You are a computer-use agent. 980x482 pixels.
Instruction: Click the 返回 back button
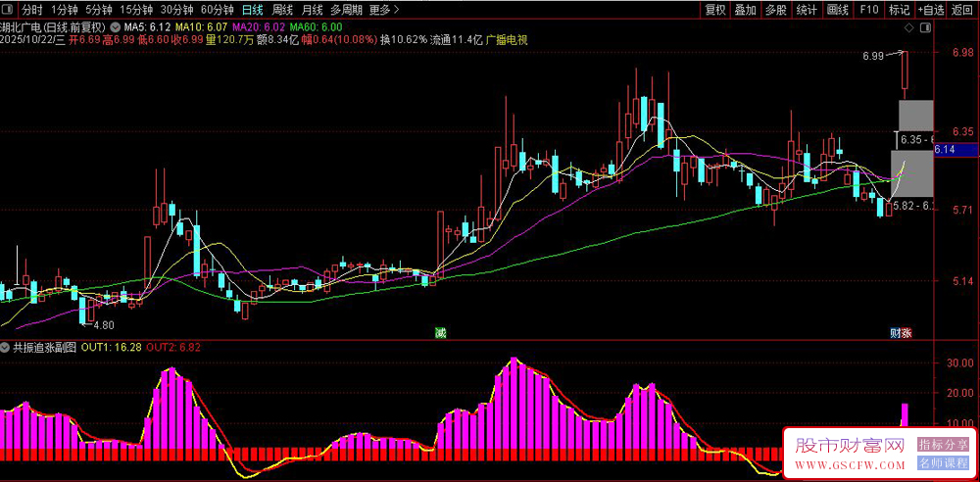pyautogui.click(x=963, y=10)
